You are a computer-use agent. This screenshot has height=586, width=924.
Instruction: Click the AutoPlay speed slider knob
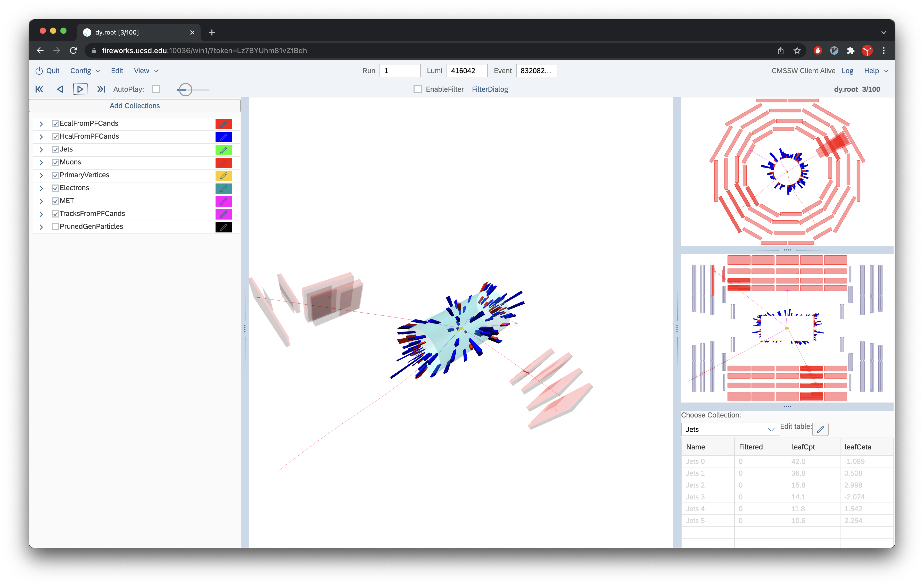185,90
